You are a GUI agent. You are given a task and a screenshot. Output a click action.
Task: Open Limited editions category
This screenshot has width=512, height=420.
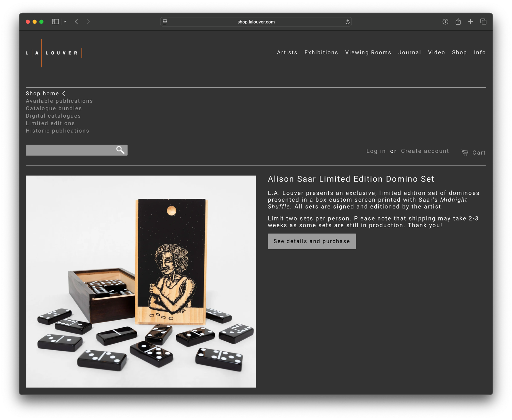click(50, 123)
